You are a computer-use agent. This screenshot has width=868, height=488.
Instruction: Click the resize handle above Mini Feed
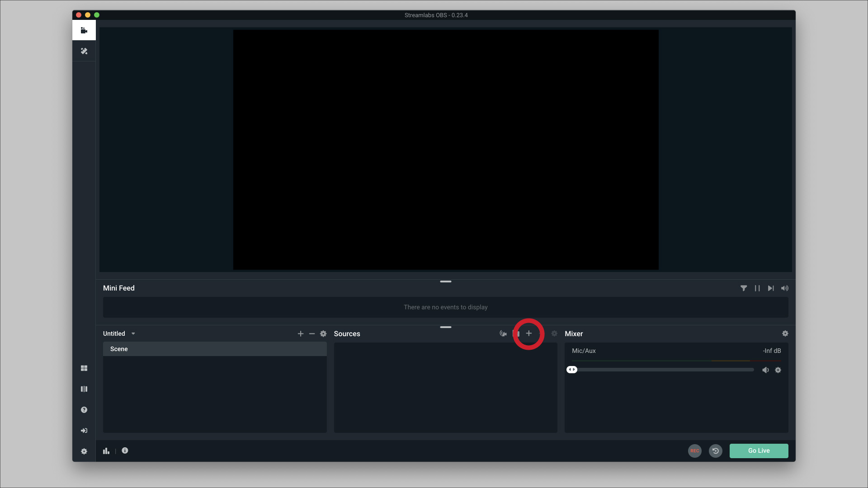(446, 282)
